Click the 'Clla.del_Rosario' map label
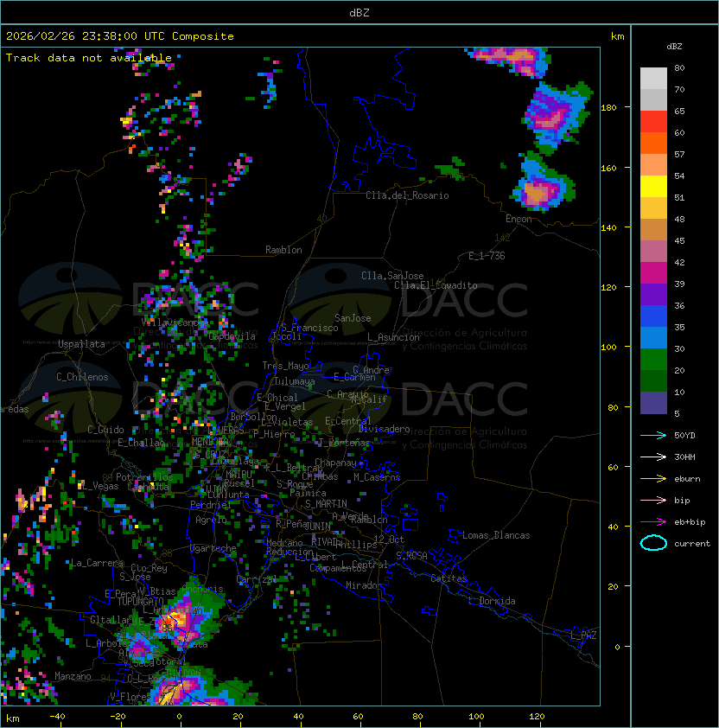The width and height of the screenshot is (719, 728). coord(407,195)
